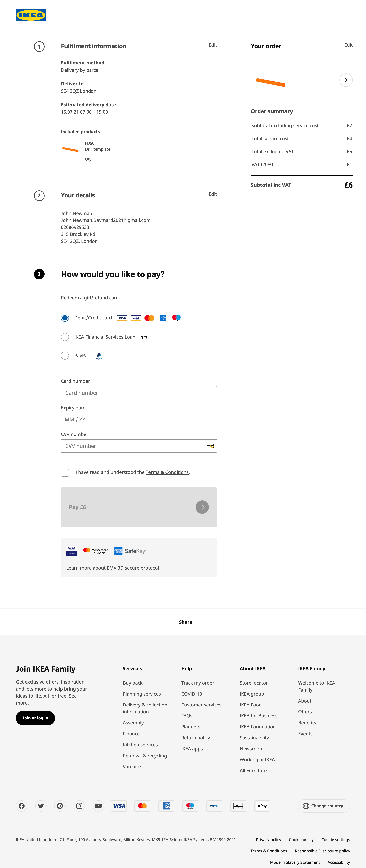Check the Terms & Conditions checkbox

pyautogui.click(x=65, y=472)
